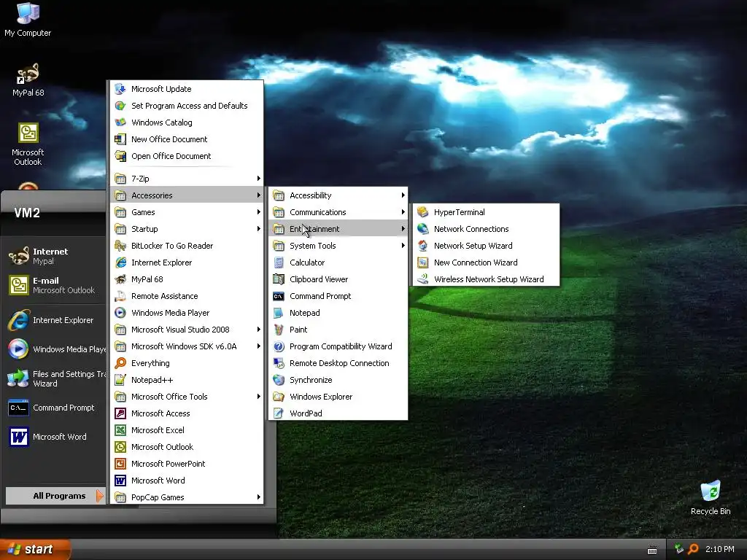The height and width of the screenshot is (560, 747).
Task: Choose Open Office Document
Action: click(x=187, y=156)
